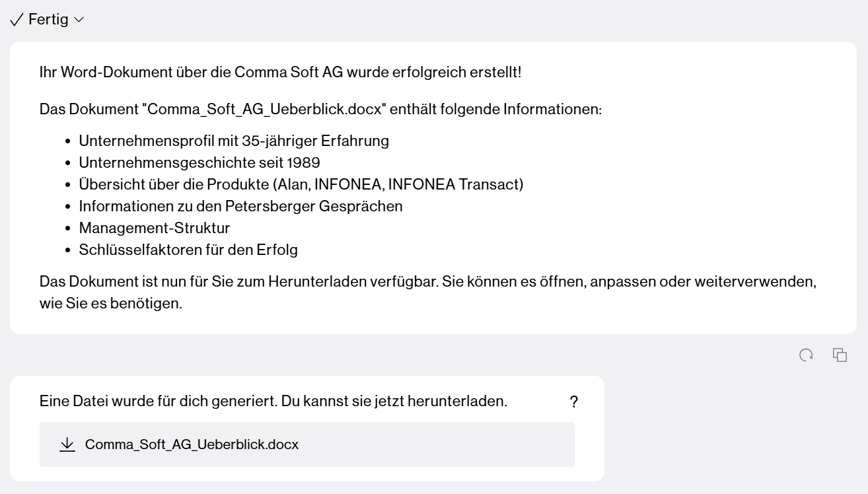Click the download arrow icon beside the filename

(66, 444)
